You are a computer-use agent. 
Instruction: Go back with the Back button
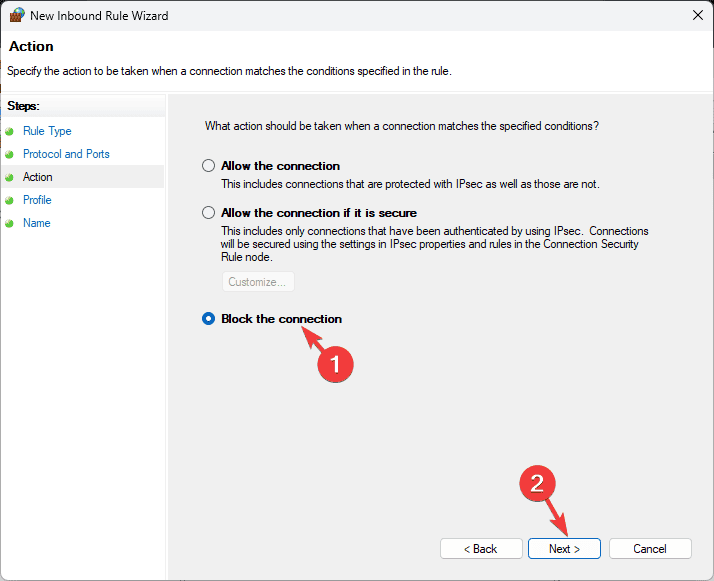coord(481,549)
